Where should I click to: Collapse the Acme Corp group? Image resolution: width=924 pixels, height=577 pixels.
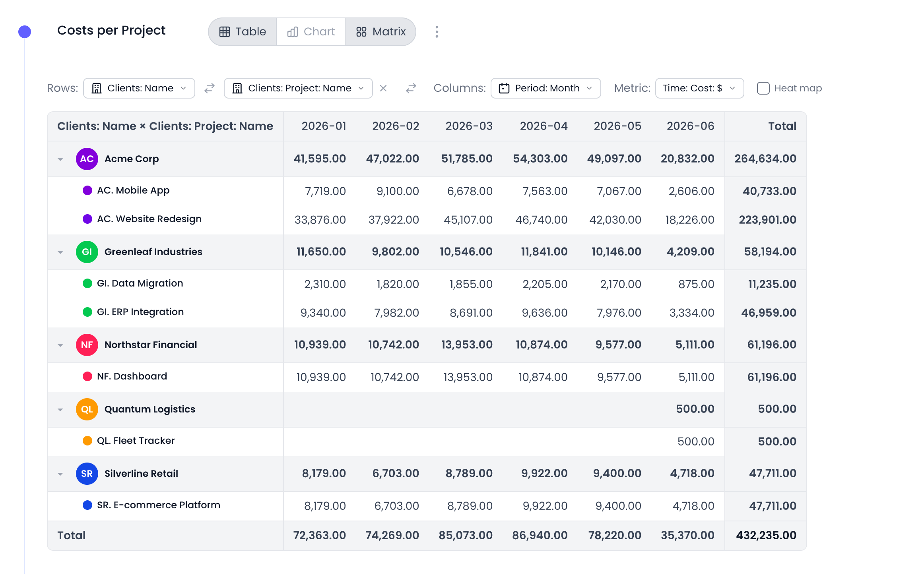point(60,159)
